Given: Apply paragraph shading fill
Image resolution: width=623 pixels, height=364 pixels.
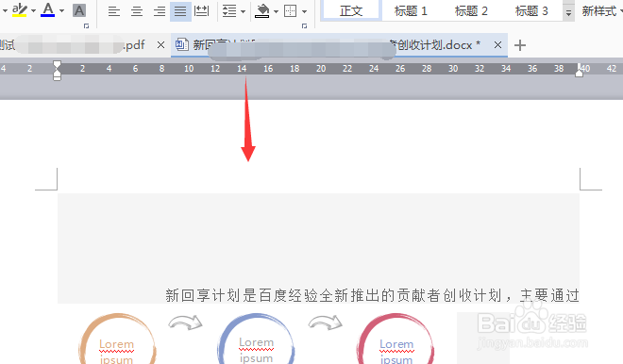Looking at the screenshot, I should [261, 11].
